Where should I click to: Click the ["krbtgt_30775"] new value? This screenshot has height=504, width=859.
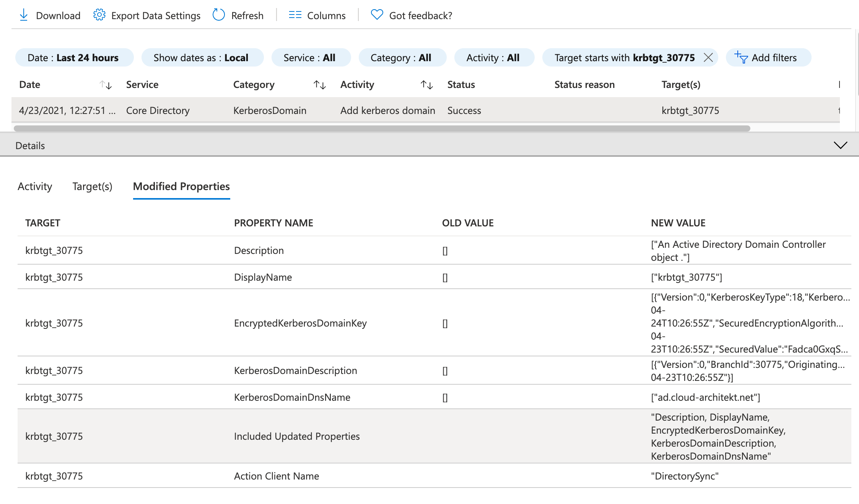(x=687, y=277)
